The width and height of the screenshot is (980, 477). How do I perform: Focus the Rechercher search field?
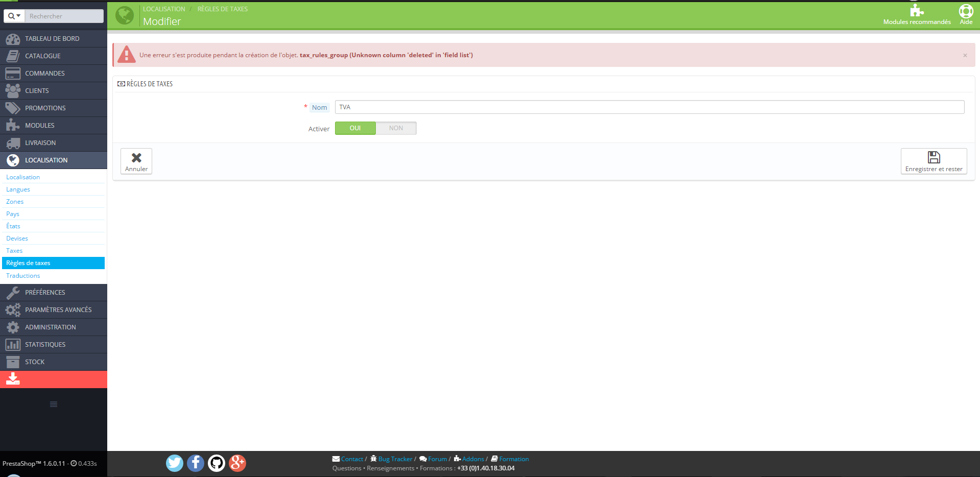pyautogui.click(x=64, y=16)
